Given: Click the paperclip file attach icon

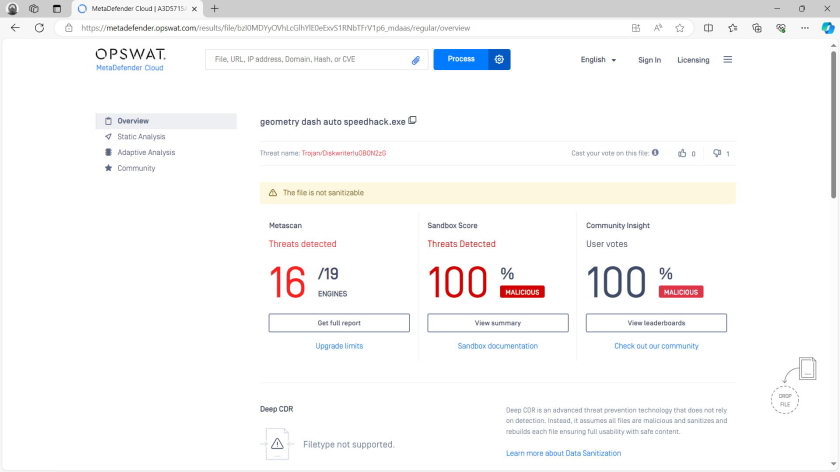Looking at the screenshot, I should pyautogui.click(x=415, y=60).
